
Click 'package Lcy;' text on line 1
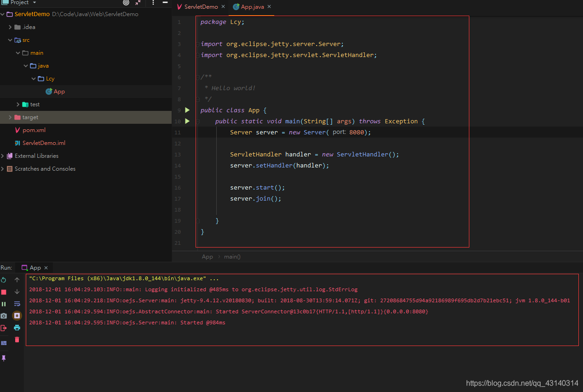click(223, 22)
